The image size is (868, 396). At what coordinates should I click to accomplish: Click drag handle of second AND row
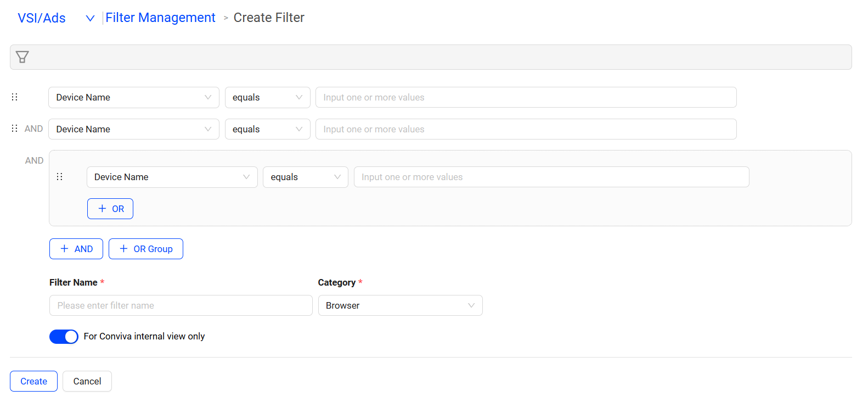coord(15,129)
